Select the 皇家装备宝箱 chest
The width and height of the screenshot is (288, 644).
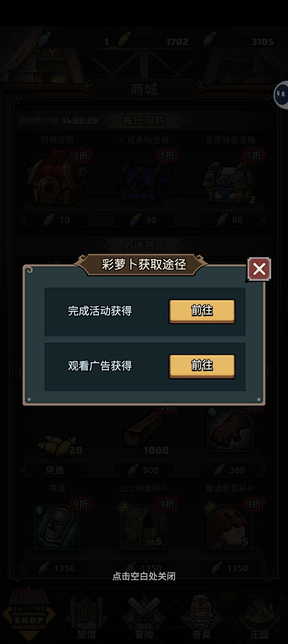[x=230, y=180]
